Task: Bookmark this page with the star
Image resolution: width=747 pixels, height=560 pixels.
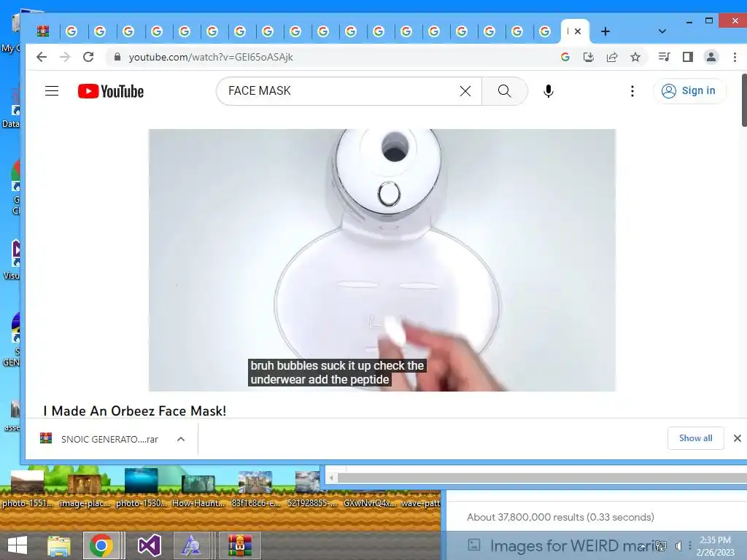Action: click(x=635, y=57)
